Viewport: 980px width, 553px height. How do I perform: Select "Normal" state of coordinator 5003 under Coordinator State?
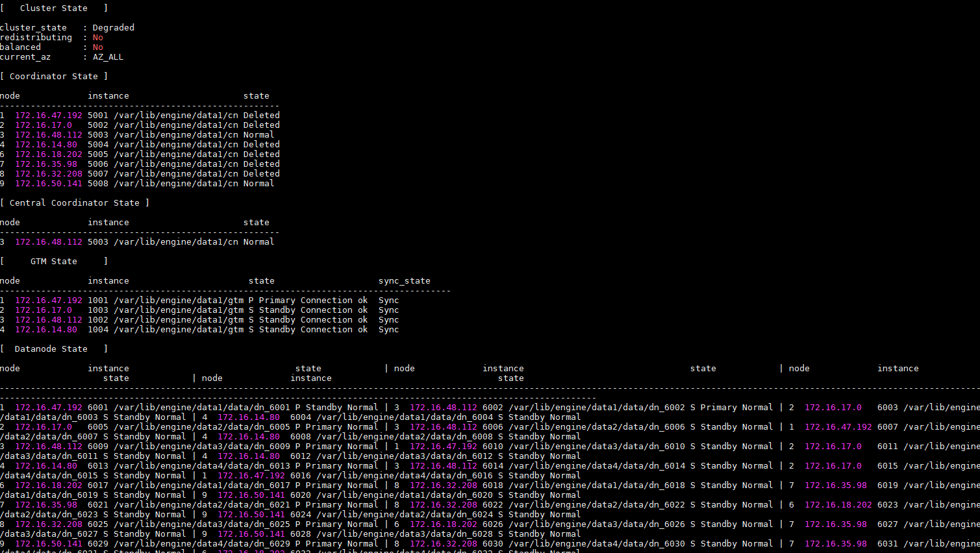pos(259,135)
